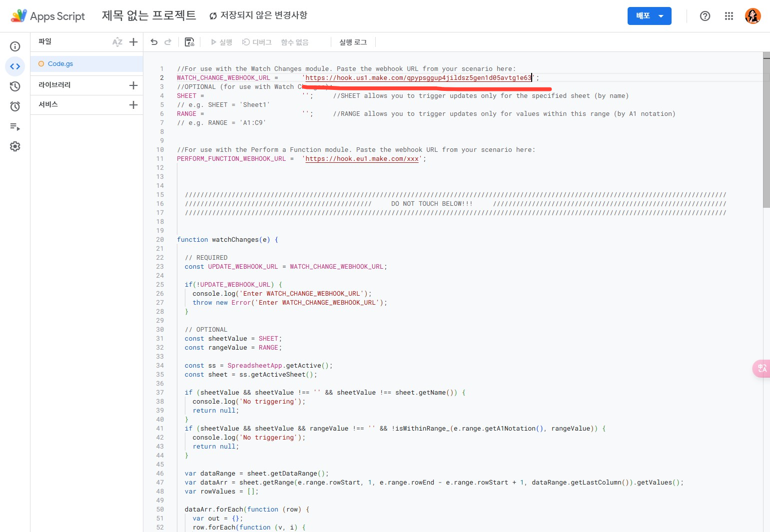Redo the last edit
770x532 pixels.
click(x=168, y=42)
